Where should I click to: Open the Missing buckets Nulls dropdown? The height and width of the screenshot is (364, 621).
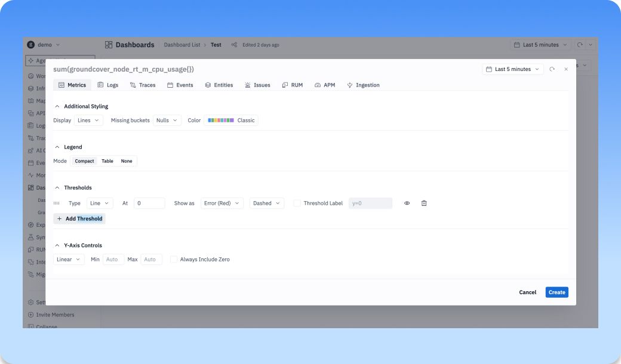coord(167,121)
